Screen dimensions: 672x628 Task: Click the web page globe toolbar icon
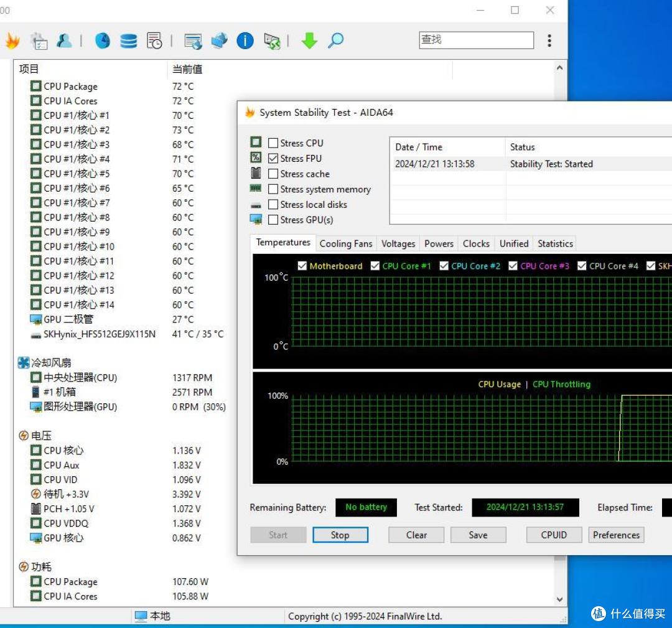tap(193, 41)
